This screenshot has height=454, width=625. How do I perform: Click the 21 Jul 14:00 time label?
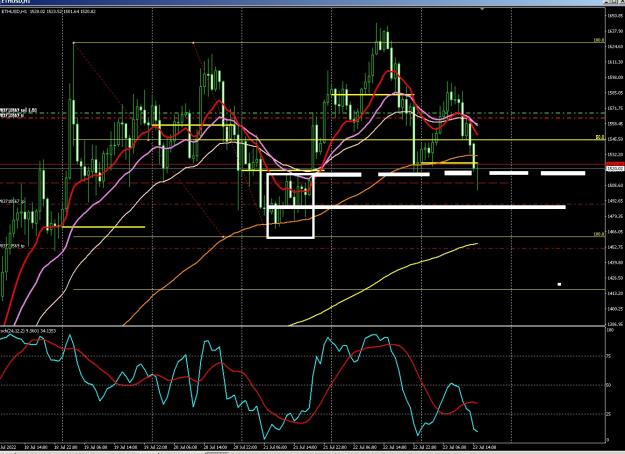pyautogui.click(x=305, y=447)
